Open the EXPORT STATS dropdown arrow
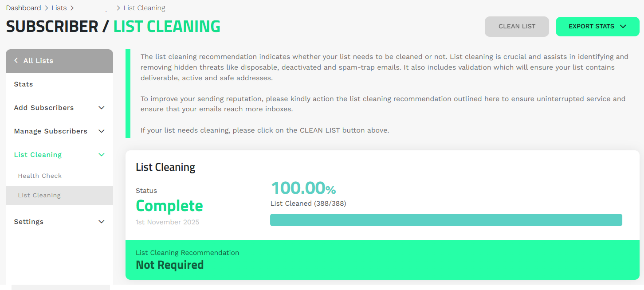The image size is (644, 290). [x=623, y=27]
